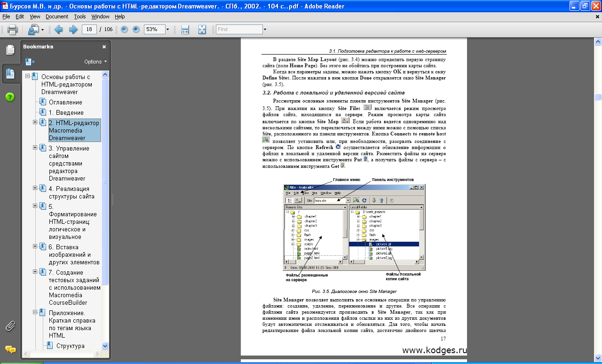This screenshot has width=602, height=364.
Task: Open the Window menu
Action: click(100, 16)
